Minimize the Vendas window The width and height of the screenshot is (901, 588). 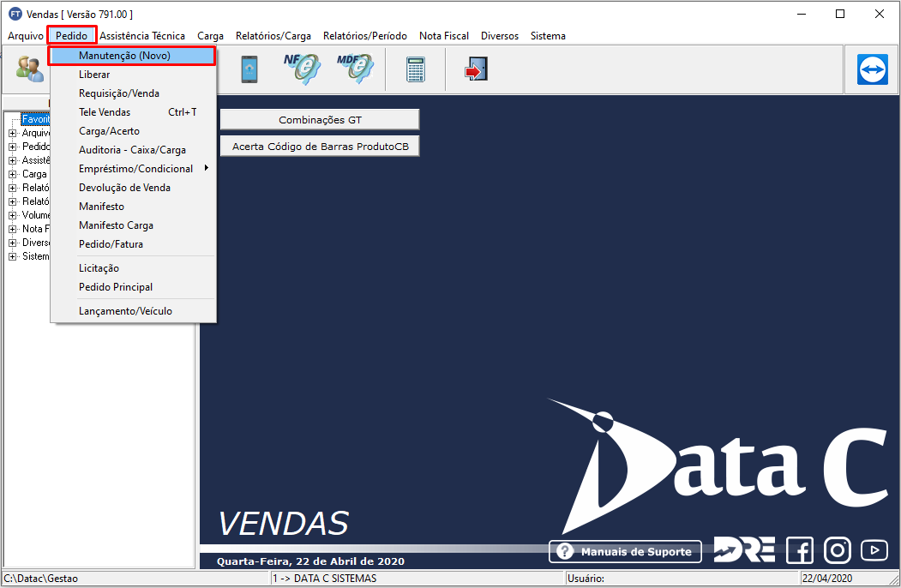coord(802,14)
